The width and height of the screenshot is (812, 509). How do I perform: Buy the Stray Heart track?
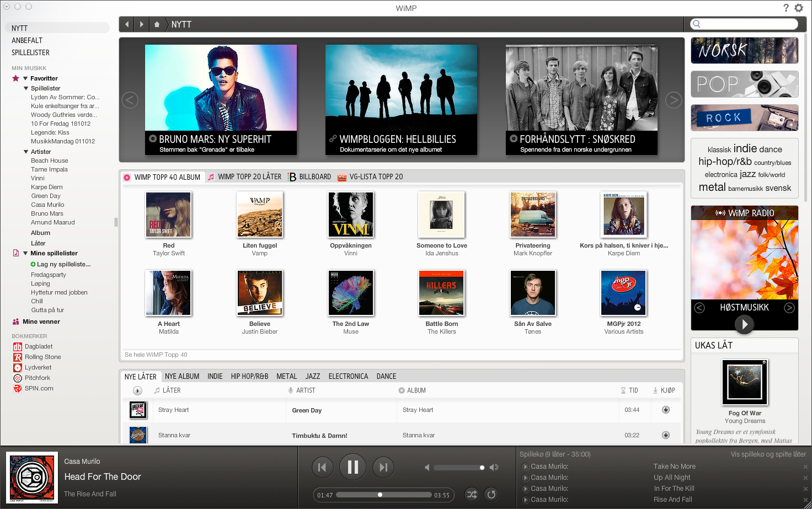[x=666, y=410]
